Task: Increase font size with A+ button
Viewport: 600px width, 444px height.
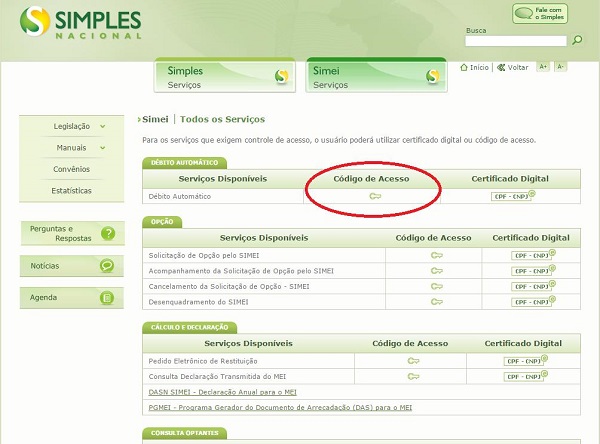Action: pyautogui.click(x=543, y=67)
